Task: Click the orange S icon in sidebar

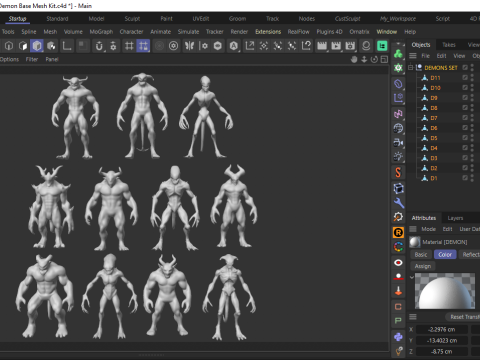Action: click(398, 173)
